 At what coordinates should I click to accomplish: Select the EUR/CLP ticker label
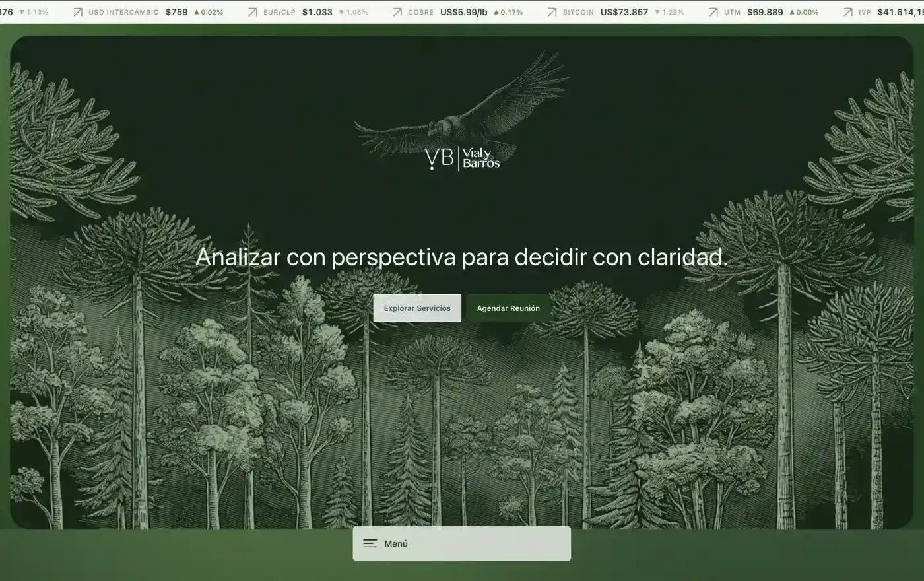tap(279, 12)
